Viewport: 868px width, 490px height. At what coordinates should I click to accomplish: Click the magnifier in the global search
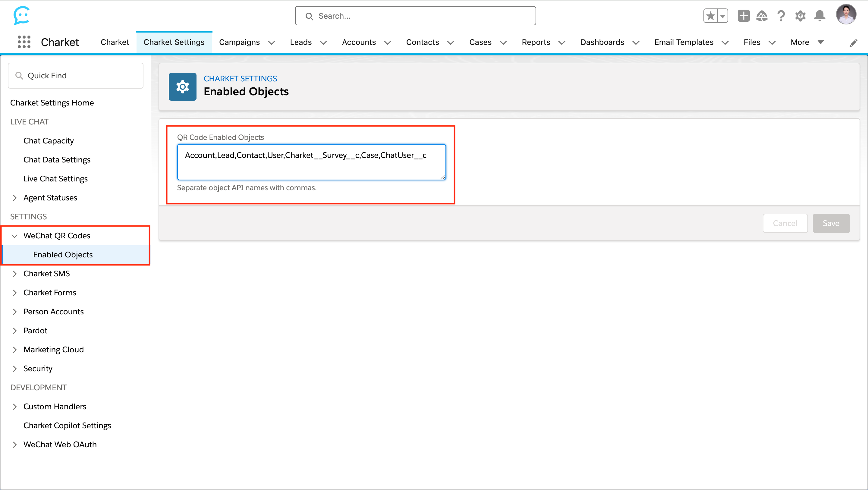click(x=309, y=16)
